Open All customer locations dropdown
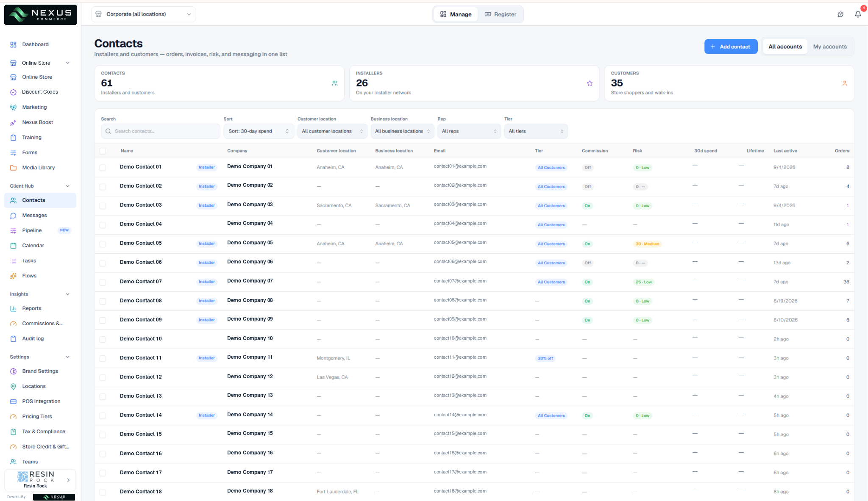The height and width of the screenshot is (501, 868). [x=332, y=131]
